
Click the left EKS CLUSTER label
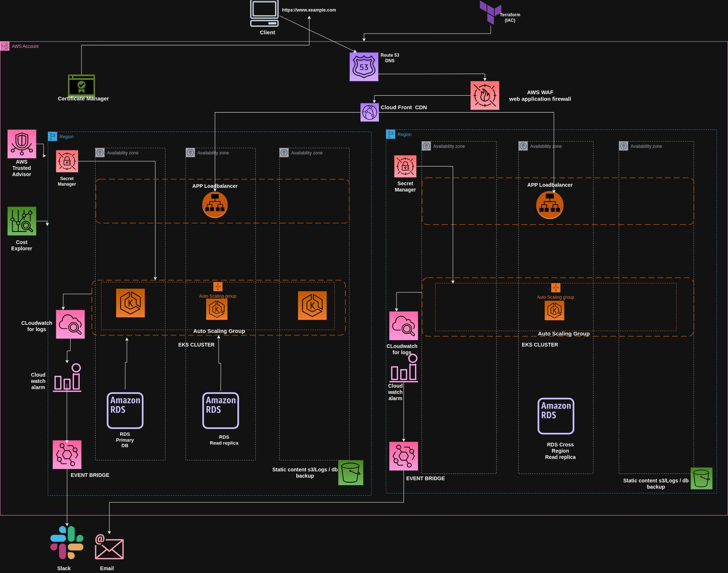[196, 345]
